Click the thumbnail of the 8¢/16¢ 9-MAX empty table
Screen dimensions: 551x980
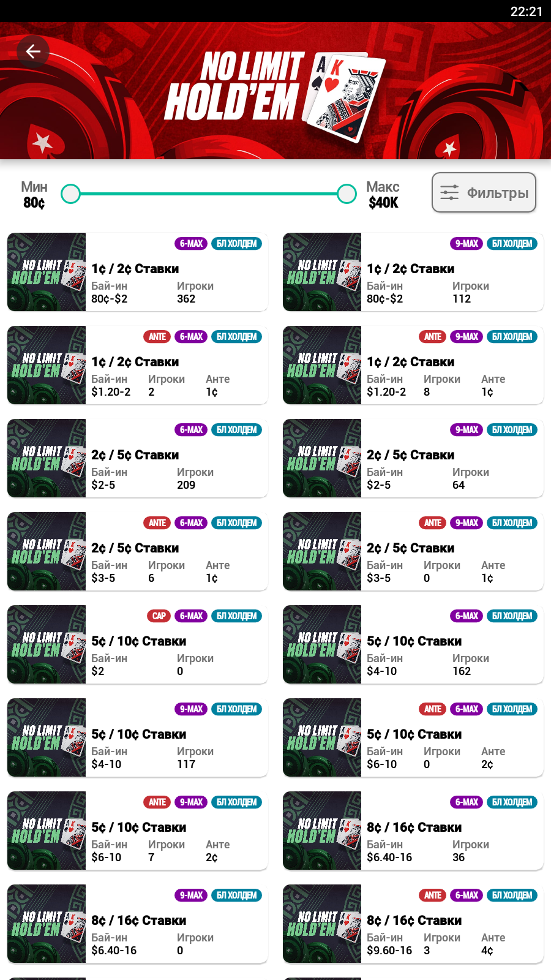[47, 924]
